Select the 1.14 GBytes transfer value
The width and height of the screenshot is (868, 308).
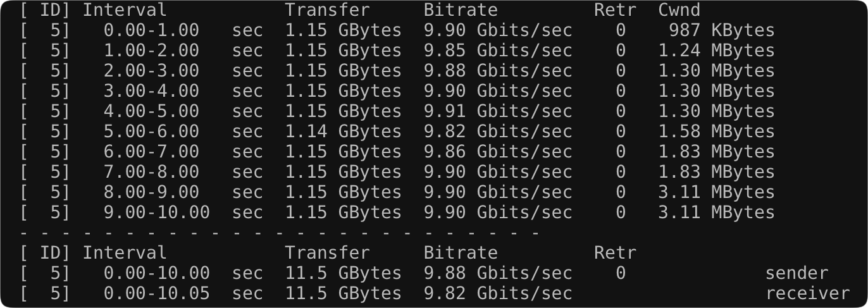tap(343, 132)
